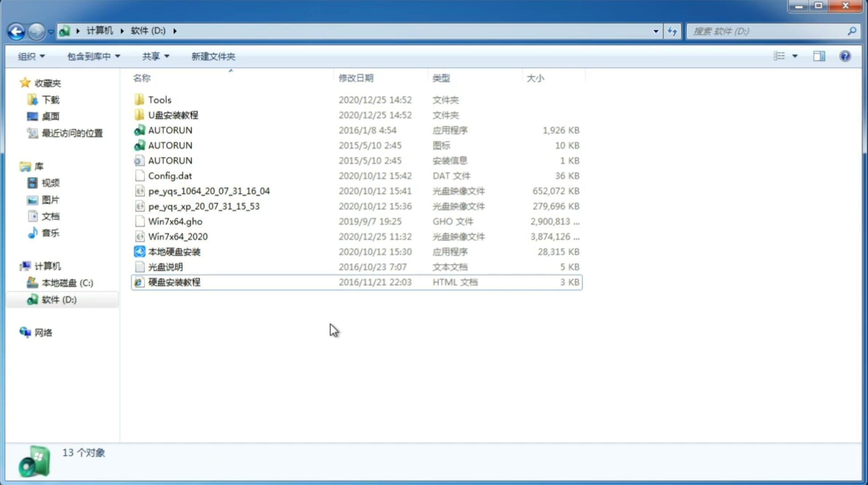
Task: Open pe_yqs_xp disc image file
Action: (x=204, y=206)
